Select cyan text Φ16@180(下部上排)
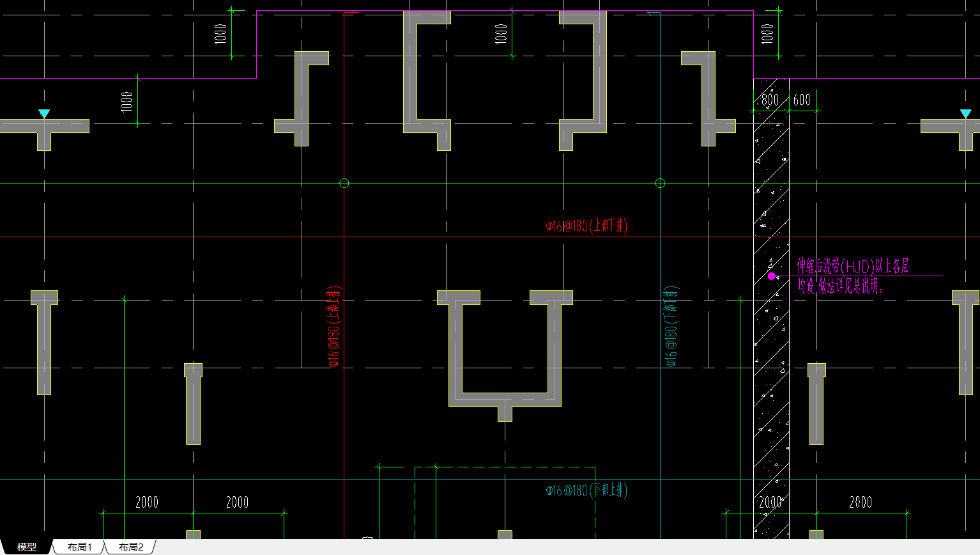The width and height of the screenshot is (980, 555). (587, 490)
